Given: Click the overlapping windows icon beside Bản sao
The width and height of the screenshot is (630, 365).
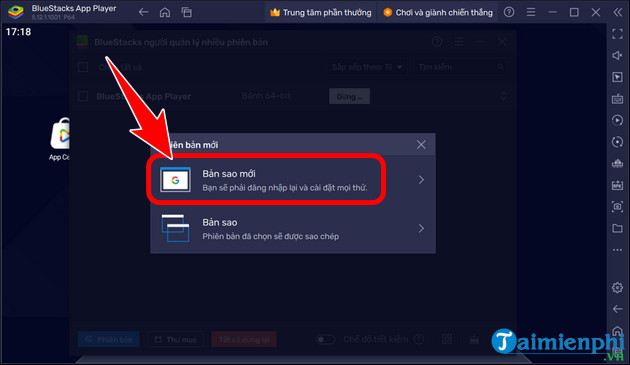Looking at the screenshot, I should pyautogui.click(x=175, y=228).
